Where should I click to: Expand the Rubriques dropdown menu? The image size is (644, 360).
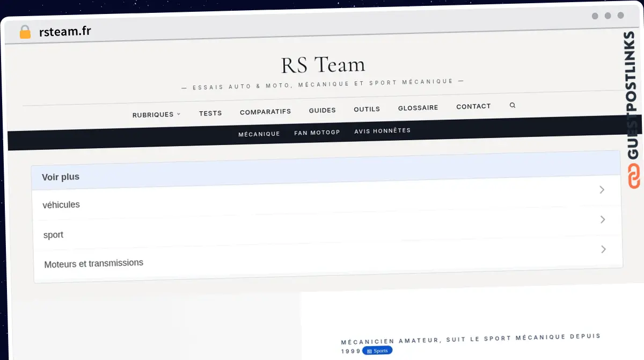click(x=156, y=114)
